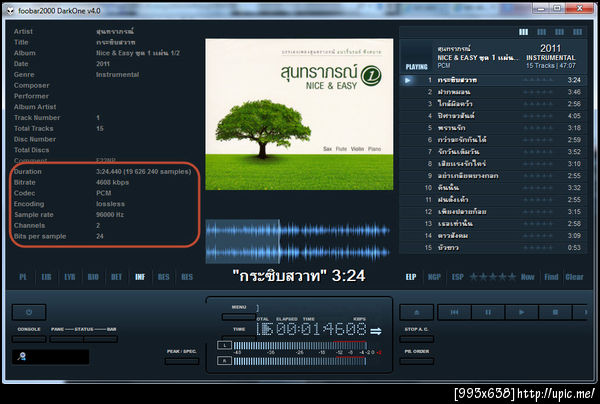Select track 15 lasting 0:53
This screenshot has height=404, width=600.
pos(493,248)
